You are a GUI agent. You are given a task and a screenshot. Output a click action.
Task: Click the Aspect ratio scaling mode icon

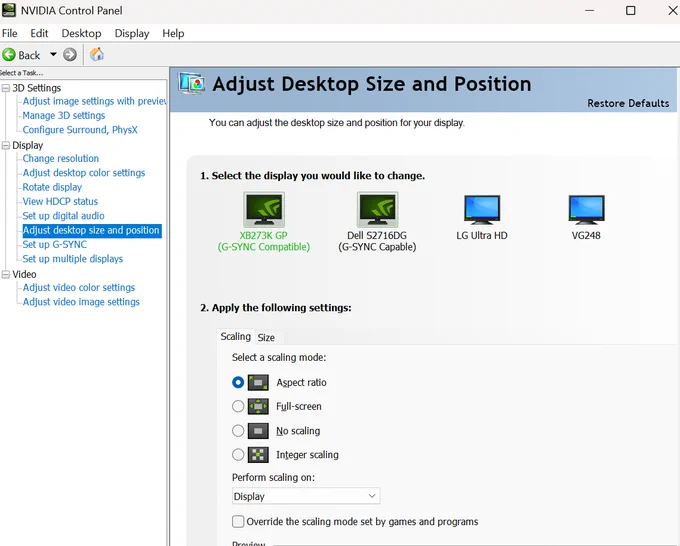coord(258,383)
